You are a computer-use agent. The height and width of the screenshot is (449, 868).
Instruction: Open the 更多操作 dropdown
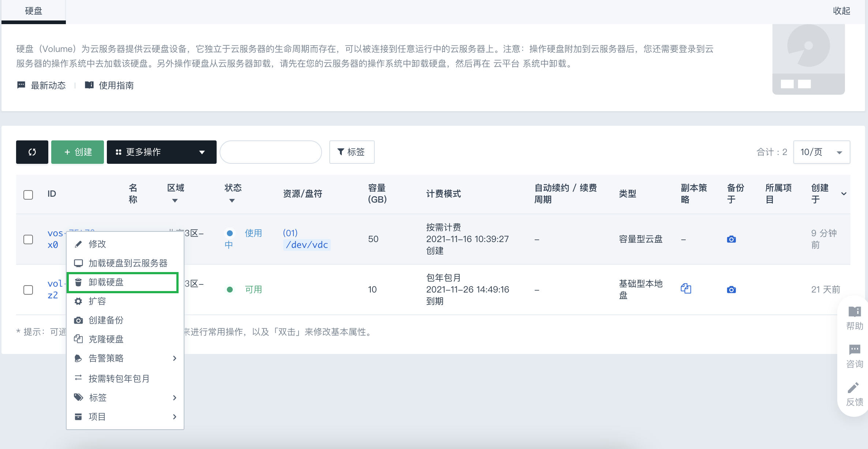point(161,152)
